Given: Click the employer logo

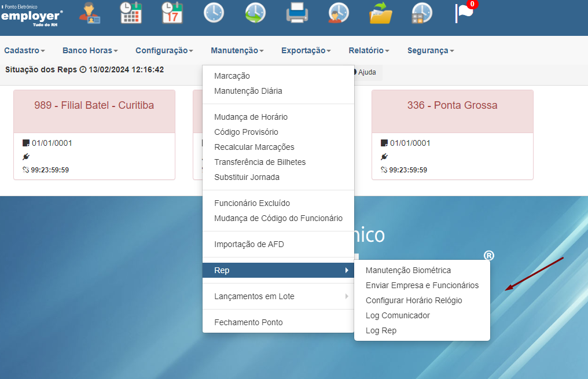Looking at the screenshot, I should pos(32,16).
